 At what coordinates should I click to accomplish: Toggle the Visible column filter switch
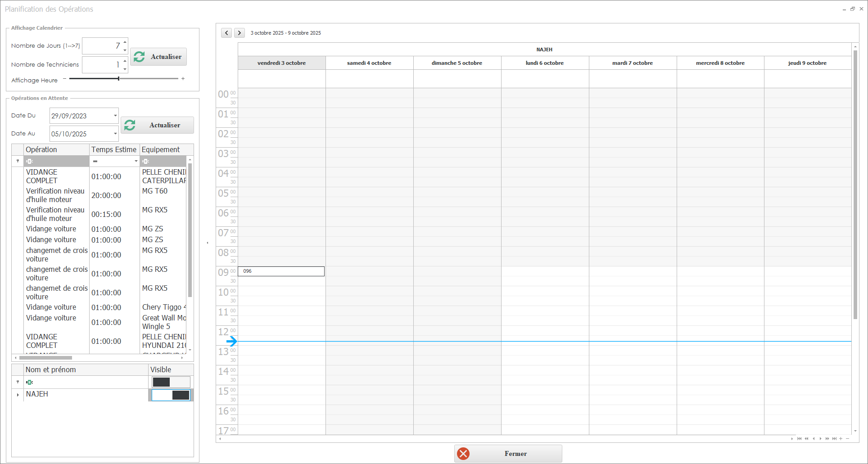[171, 382]
